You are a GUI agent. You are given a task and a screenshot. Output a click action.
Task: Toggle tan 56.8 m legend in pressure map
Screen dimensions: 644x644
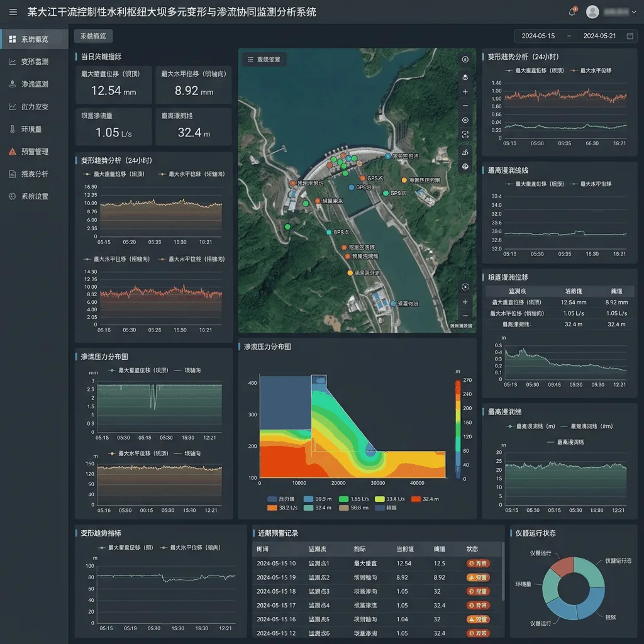[x=353, y=508]
